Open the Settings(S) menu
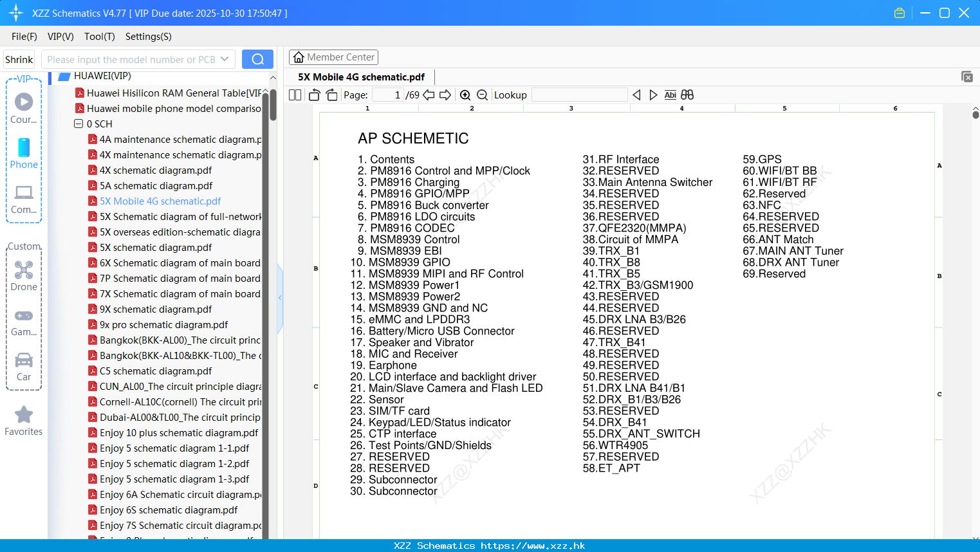Viewport: 980px width, 552px height. click(x=149, y=37)
